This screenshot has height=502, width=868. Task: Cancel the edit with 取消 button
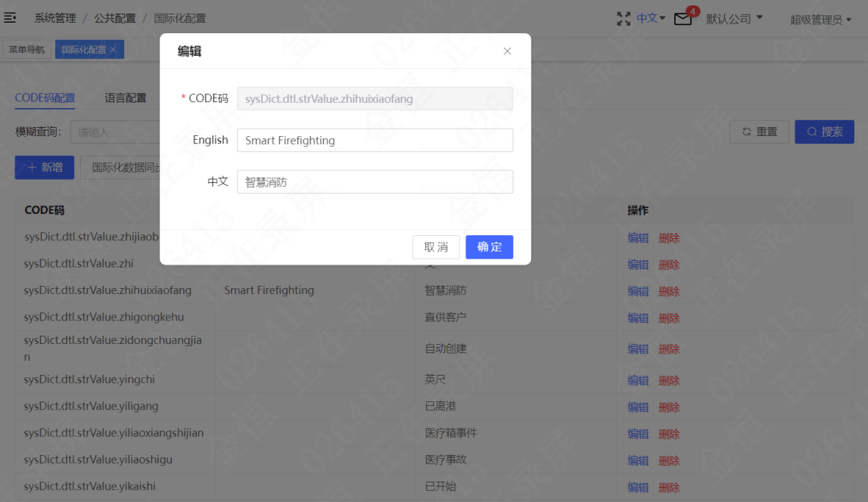click(436, 246)
